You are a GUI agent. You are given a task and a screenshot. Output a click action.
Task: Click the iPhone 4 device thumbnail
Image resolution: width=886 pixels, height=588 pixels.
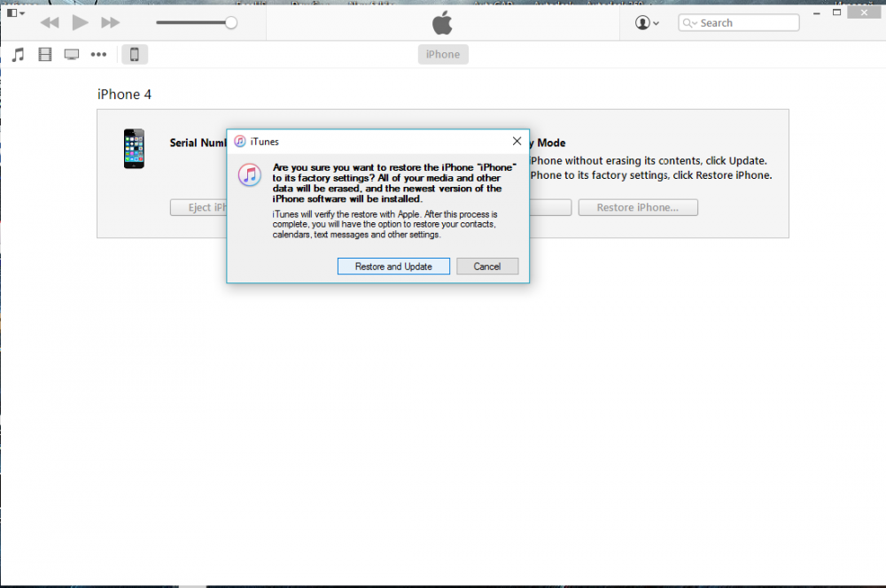[x=134, y=149]
